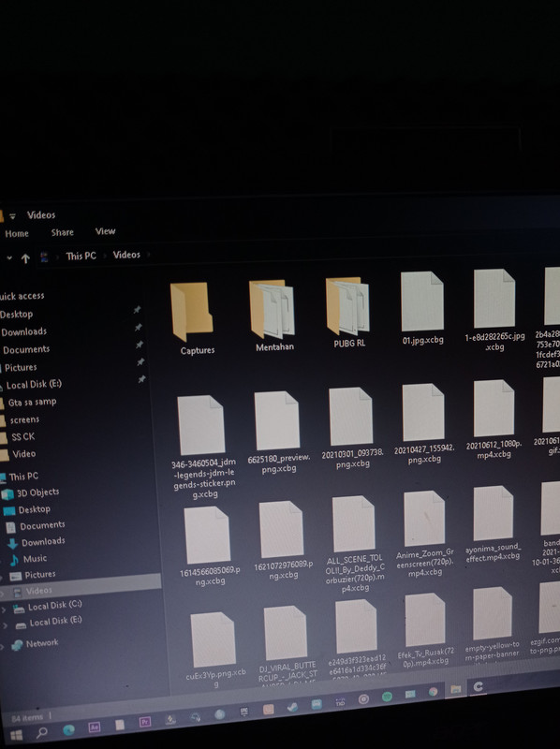Screen dimensions: 560x749
Task: Select This PC in navigation pane
Action: 23,477
